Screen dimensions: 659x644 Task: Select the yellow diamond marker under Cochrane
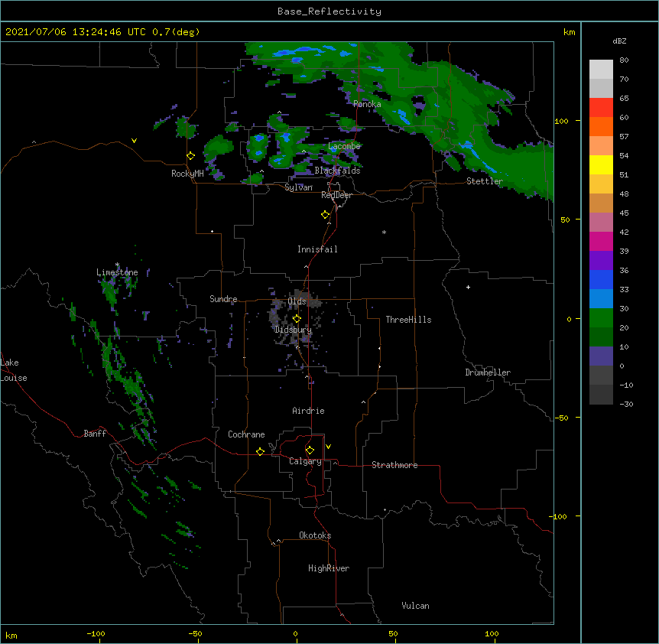point(260,451)
